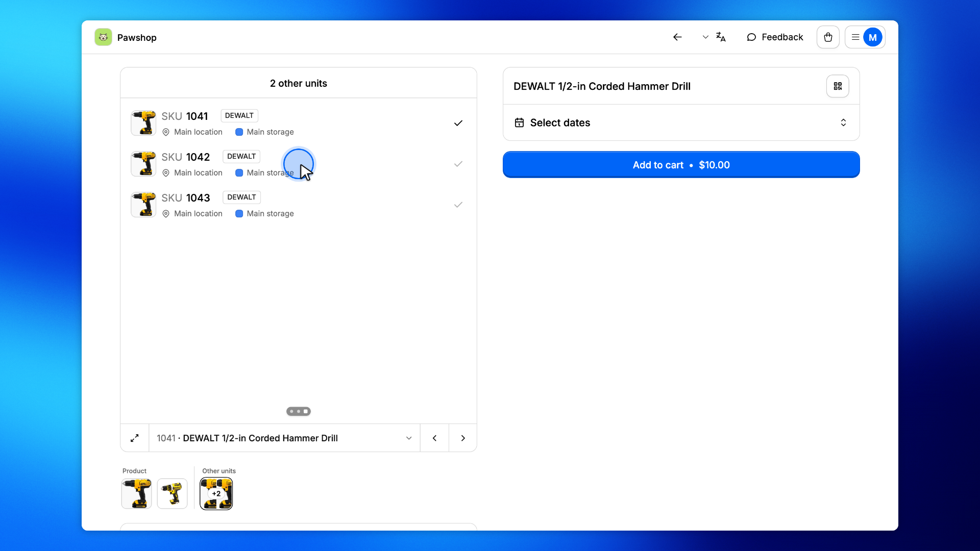Click the "2 other units" heading

coord(299,83)
